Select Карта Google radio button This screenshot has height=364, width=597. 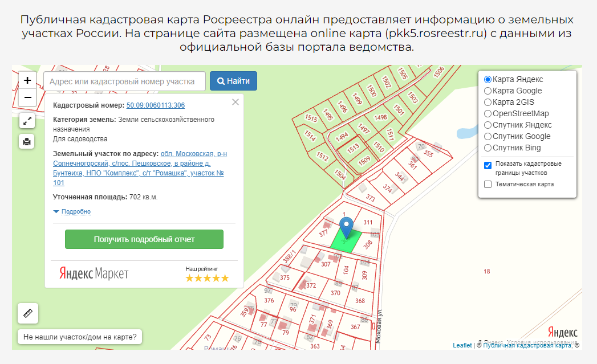pyautogui.click(x=488, y=91)
